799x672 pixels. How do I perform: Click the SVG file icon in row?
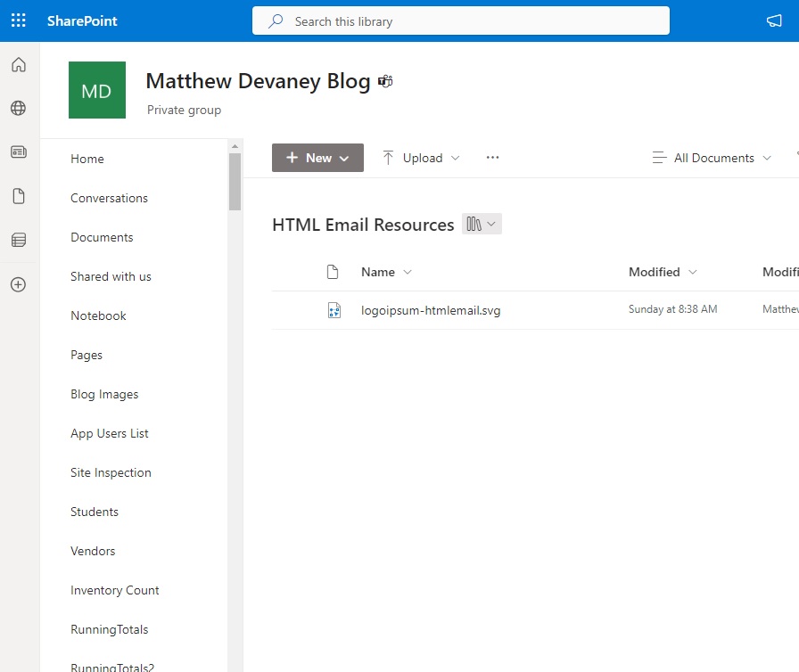coord(334,310)
